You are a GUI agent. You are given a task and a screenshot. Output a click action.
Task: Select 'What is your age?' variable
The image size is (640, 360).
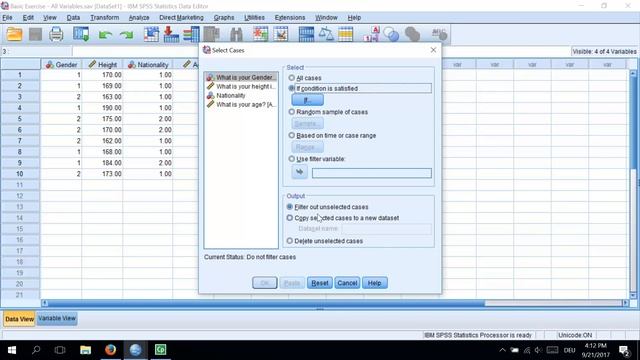241,104
